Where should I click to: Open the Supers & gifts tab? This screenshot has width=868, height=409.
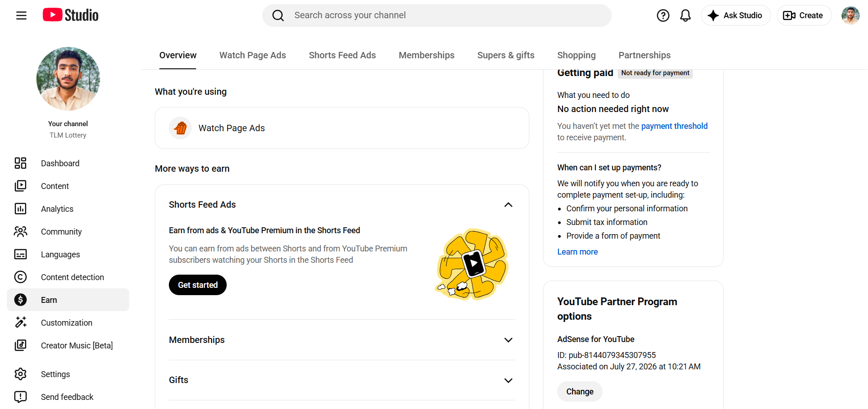point(506,55)
